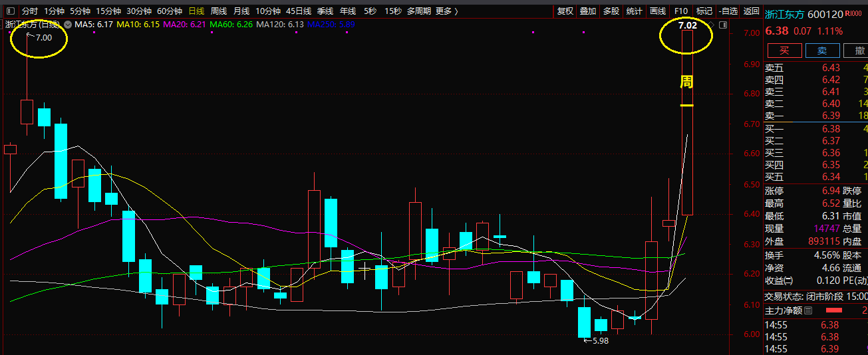
Task: Switch to 分时 intraday chart
Action: [30, 11]
